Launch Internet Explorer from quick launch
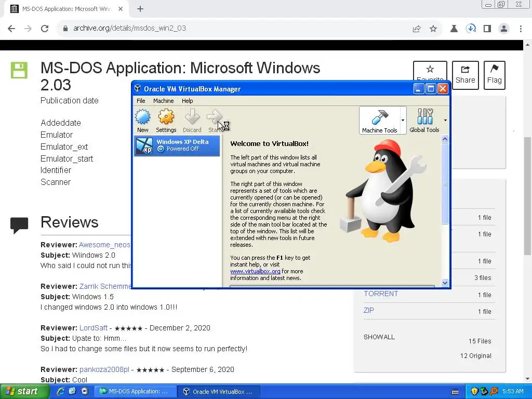 tap(61, 392)
